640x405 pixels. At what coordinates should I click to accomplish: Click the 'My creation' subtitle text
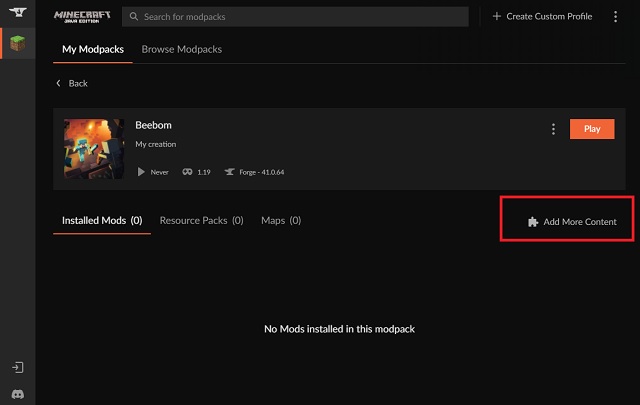(156, 144)
